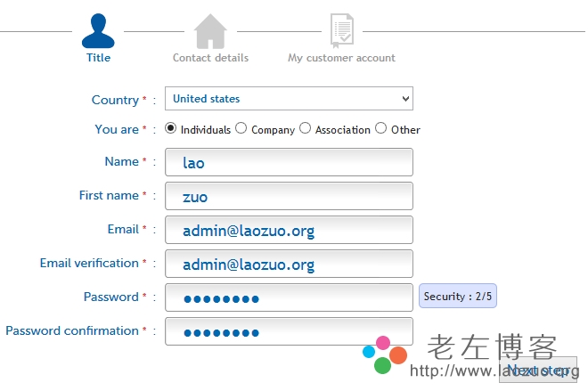Select the Association radio button

(x=306, y=128)
